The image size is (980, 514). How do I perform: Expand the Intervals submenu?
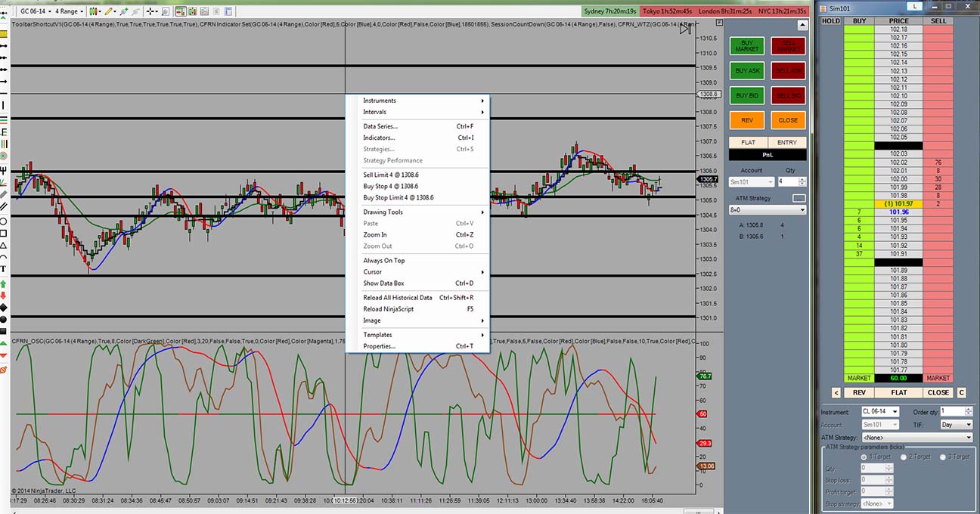[x=417, y=112]
